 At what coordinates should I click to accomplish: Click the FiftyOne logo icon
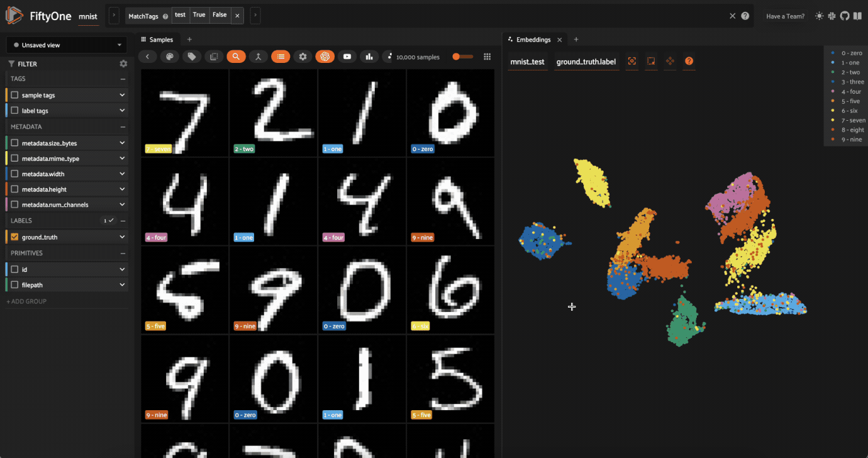[14, 16]
